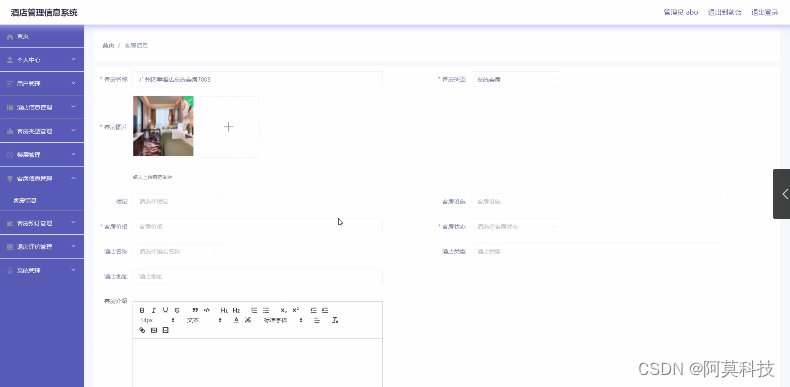Create a bulleted list in the editor
The width and height of the screenshot is (790, 387).
click(266, 310)
